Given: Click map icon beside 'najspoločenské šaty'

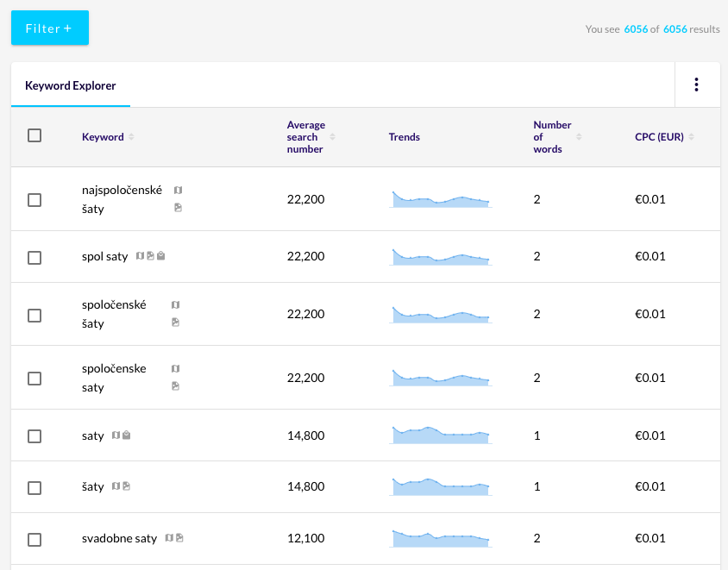Looking at the screenshot, I should 178,190.
